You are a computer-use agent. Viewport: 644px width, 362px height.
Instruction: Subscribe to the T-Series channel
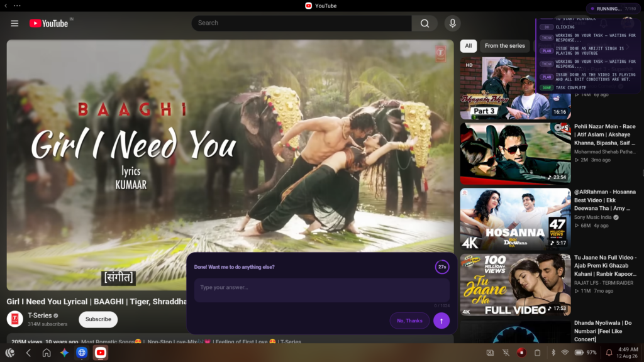98,319
